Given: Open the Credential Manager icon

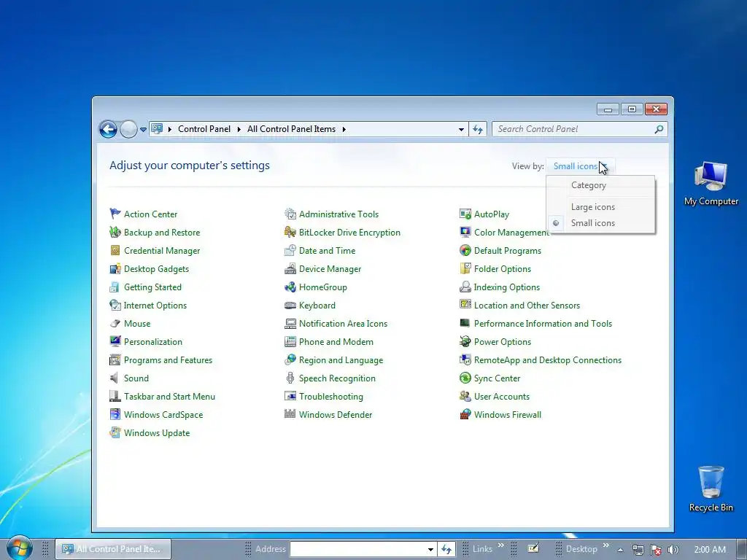Looking at the screenshot, I should pyautogui.click(x=115, y=251).
